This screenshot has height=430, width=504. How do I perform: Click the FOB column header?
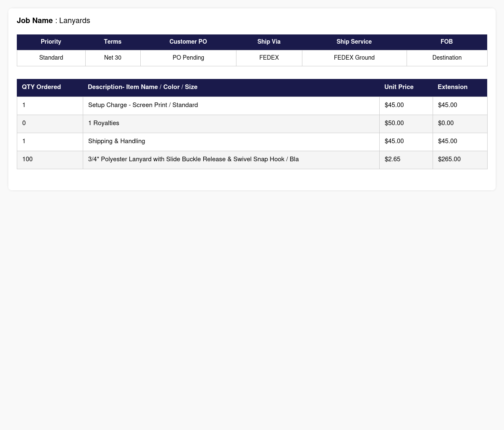(x=447, y=42)
